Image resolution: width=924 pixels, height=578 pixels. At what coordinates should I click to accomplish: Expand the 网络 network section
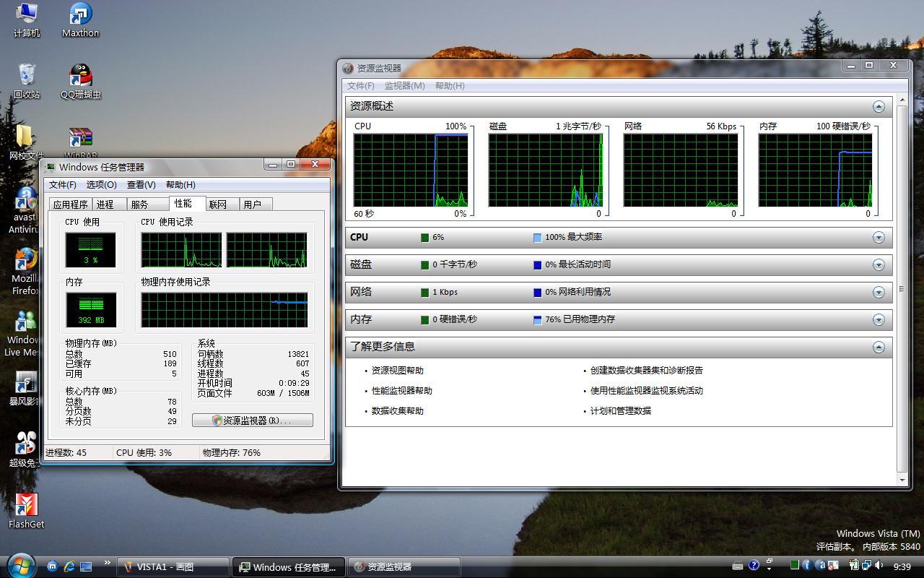[879, 293]
